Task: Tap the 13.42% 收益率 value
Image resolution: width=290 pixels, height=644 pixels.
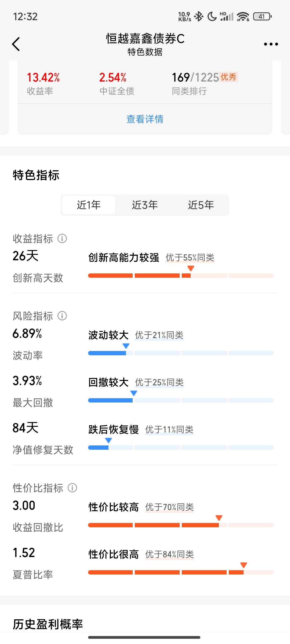Action: pos(43,78)
